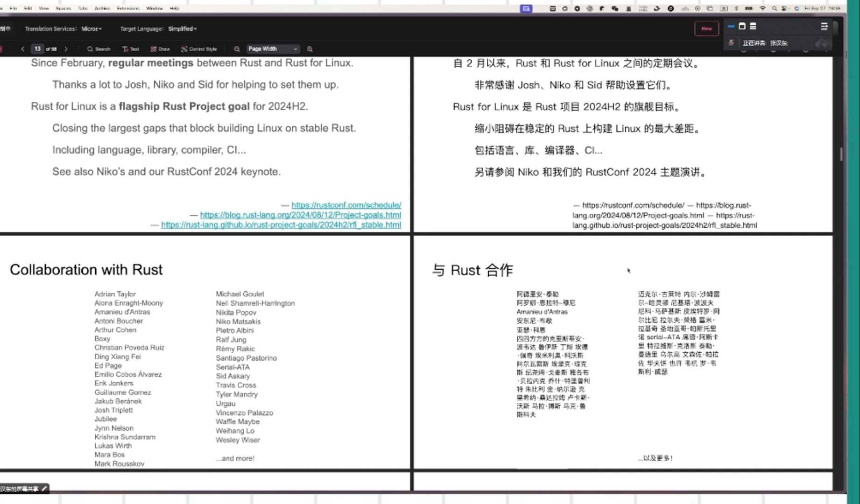Viewport: 860px width, 504px height.
Task: Click the name Wesley Wiser
Action: [238, 440]
